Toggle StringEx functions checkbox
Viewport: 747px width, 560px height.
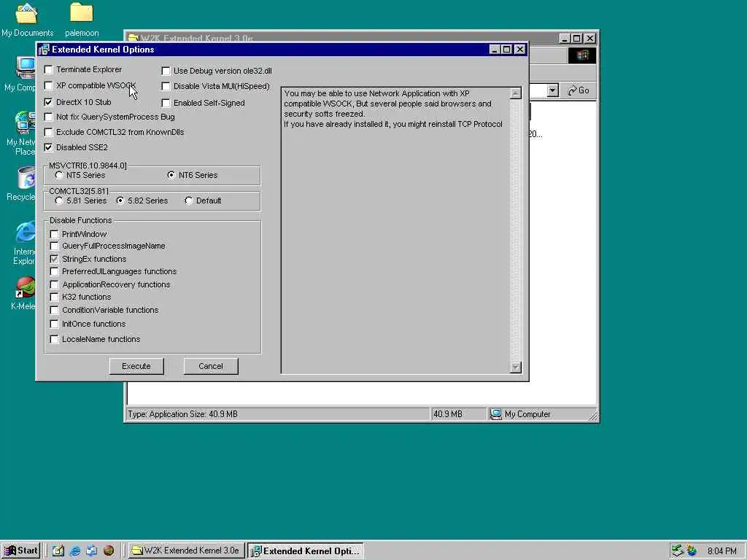[54, 259]
